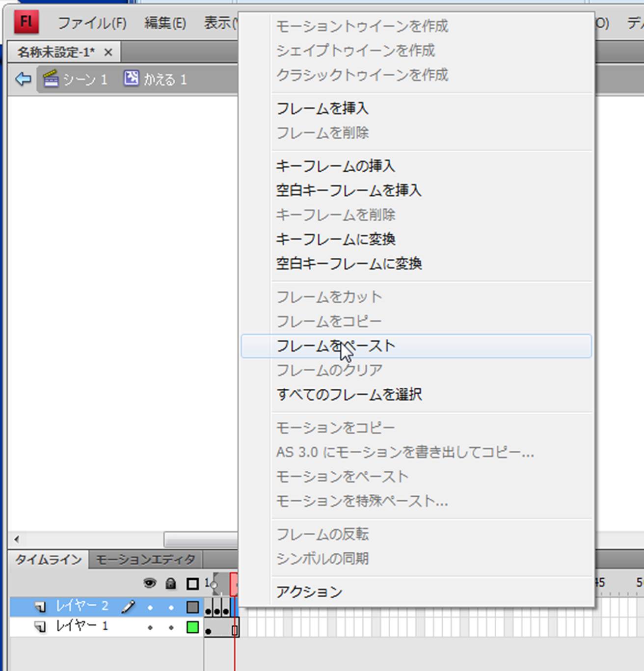The height and width of the screenshot is (671, 644).
Task: Close the 名称未設定-1 document tab
Action: tap(108, 52)
